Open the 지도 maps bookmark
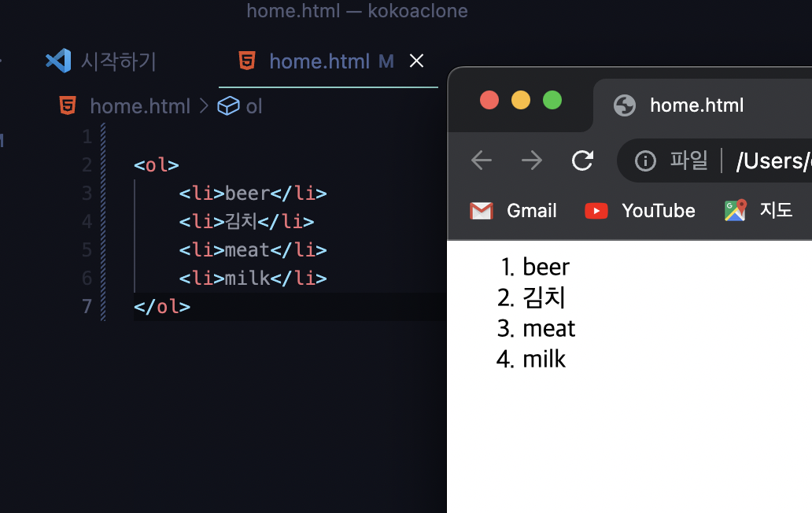The width and height of the screenshot is (812, 513). (x=758, y=211)
